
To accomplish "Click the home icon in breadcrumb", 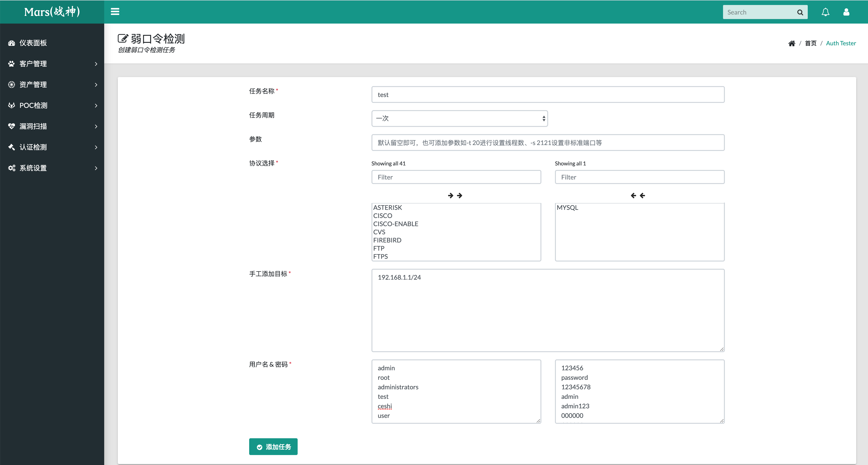I will coord(791,43).
